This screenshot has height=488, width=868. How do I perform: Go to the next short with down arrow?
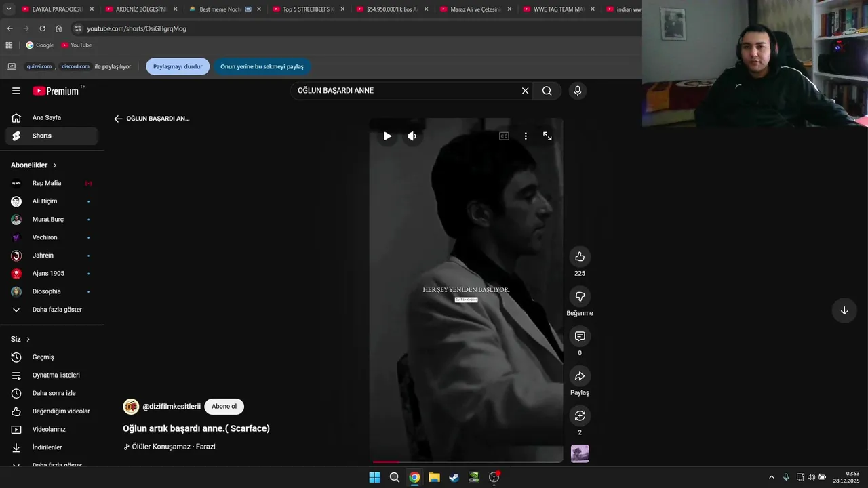click(844, 310)
